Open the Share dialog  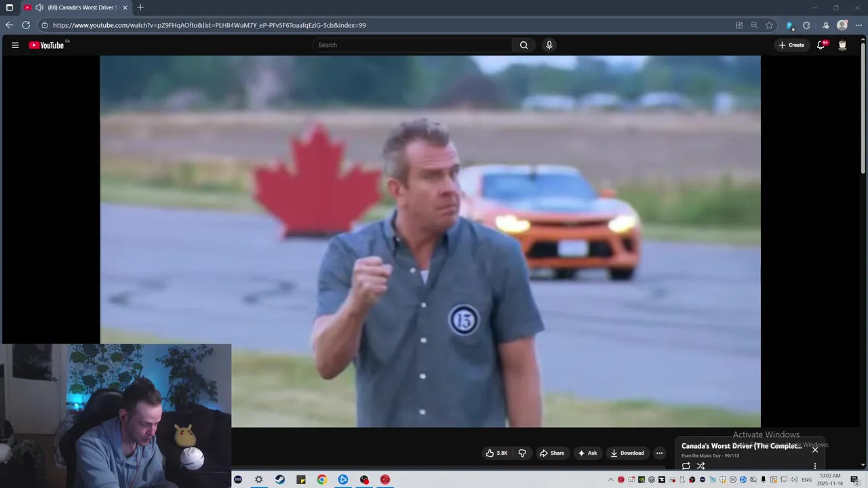(x=551, y=453)
